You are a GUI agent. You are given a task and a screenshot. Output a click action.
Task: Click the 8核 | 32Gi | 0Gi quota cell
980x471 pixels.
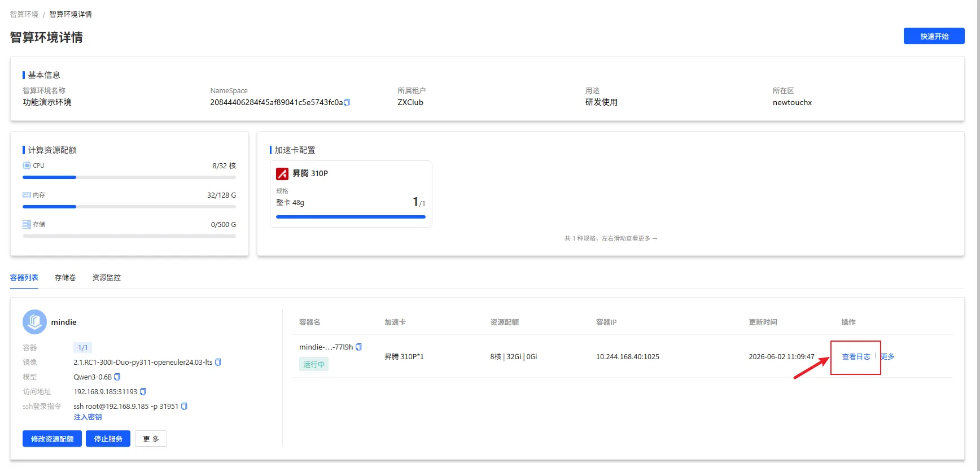point(514,356)
